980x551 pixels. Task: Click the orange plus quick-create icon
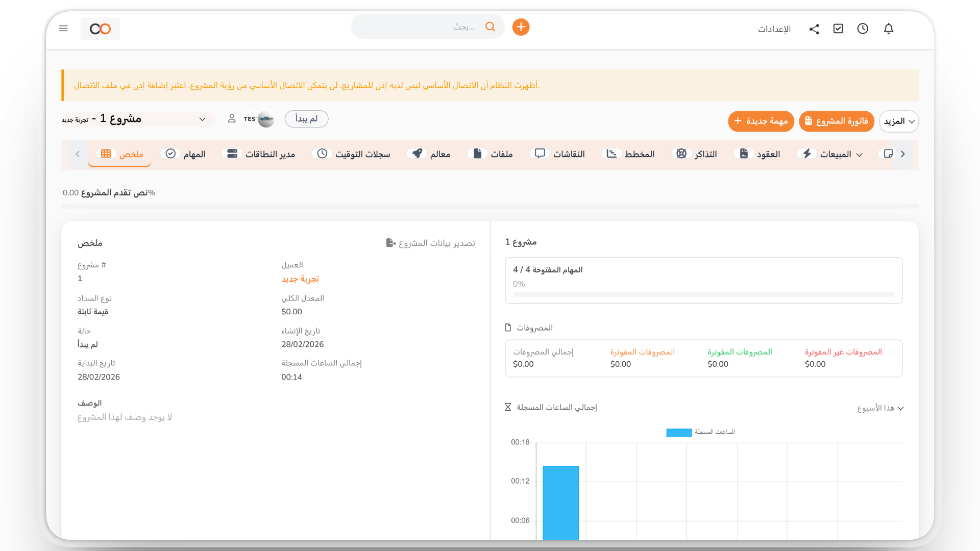click(x=521, y=27)
